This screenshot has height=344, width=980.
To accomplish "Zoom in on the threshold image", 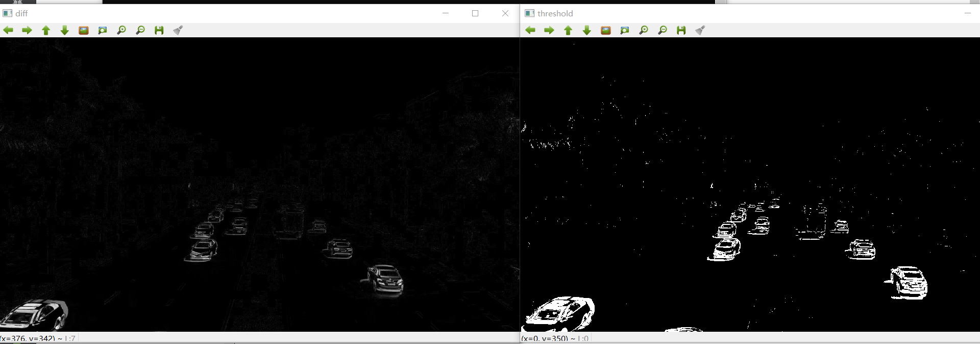I will 644,31.
